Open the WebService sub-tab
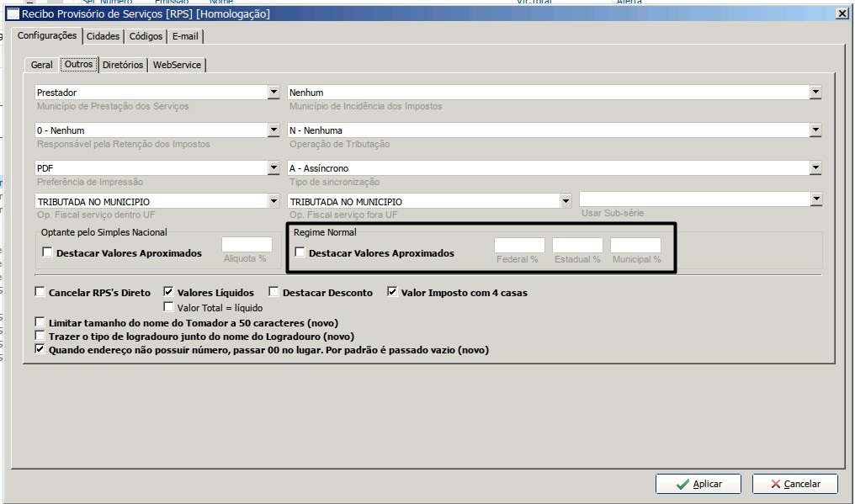Screen dimensions: 855x504 tap(177, 65)
